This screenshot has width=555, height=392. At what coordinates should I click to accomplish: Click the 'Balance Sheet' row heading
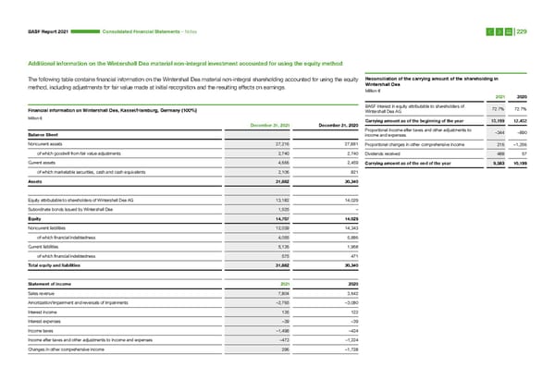click(x=43, y=135)
